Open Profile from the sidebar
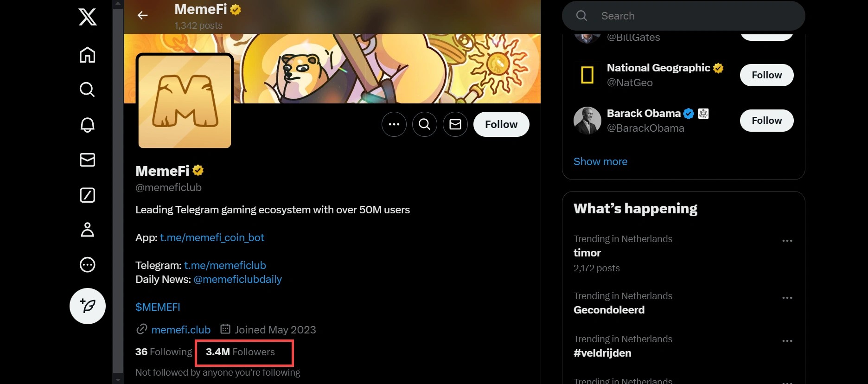This screenshot has height=384, width=868. coord(88,230)
